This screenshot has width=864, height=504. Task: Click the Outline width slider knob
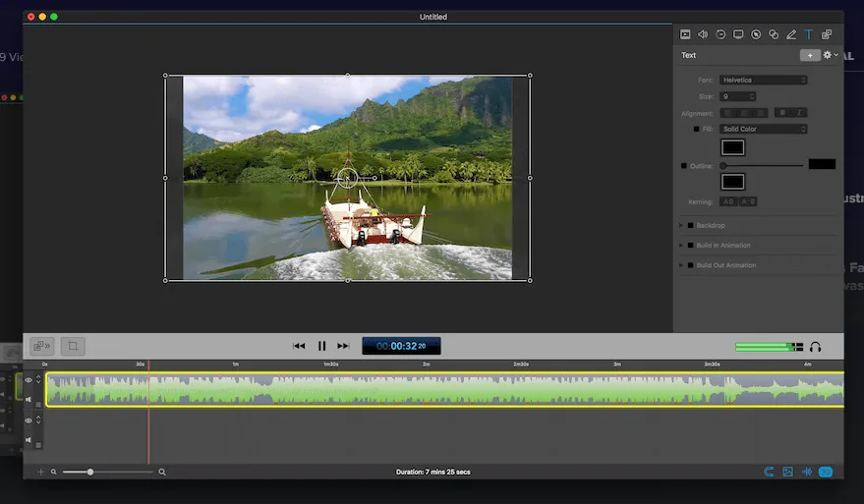722,166
